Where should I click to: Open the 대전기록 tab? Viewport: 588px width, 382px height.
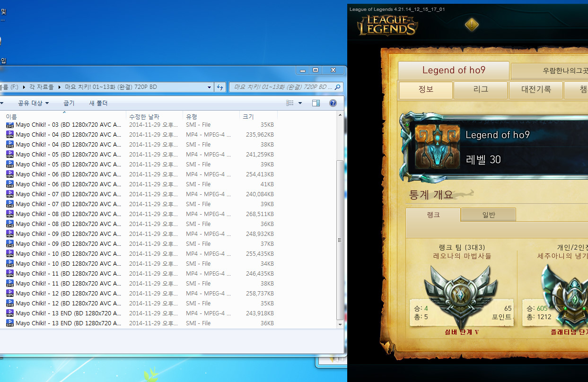[536, 89]
